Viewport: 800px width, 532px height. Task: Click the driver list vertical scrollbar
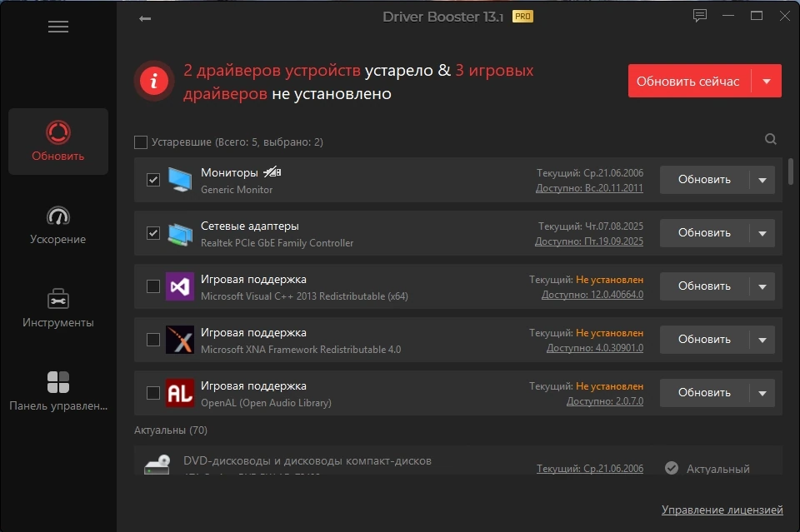(790, 172)
